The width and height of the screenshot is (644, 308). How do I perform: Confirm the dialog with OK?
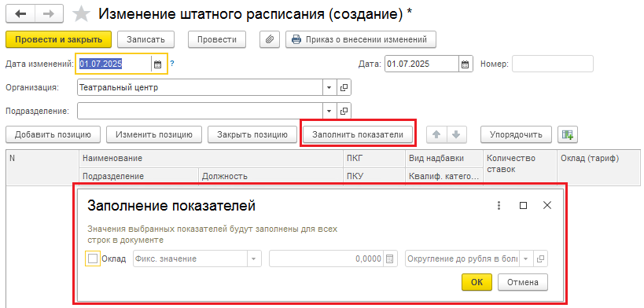pyautogui.click(x=477, y=282)
